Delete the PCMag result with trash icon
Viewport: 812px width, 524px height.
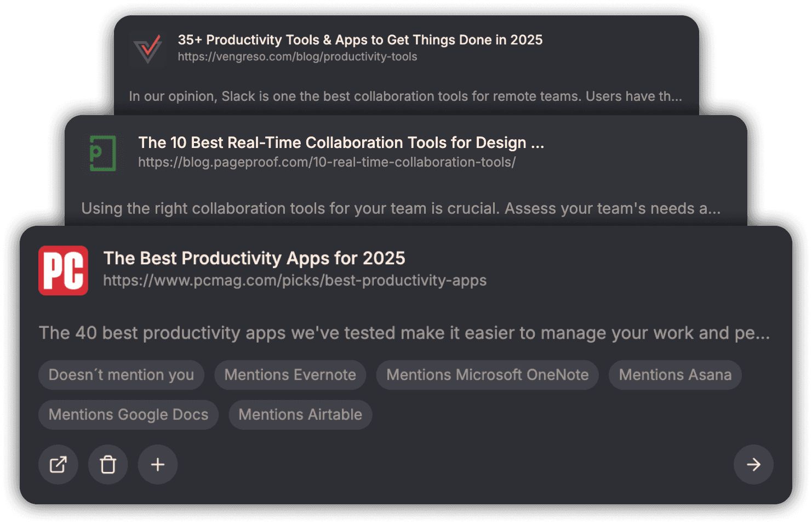[108, 464]
